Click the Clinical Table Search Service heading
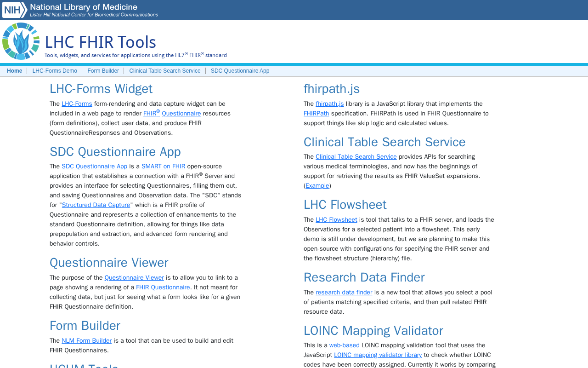Viewport: 588px width, 368px height. (x=384, y=142)
